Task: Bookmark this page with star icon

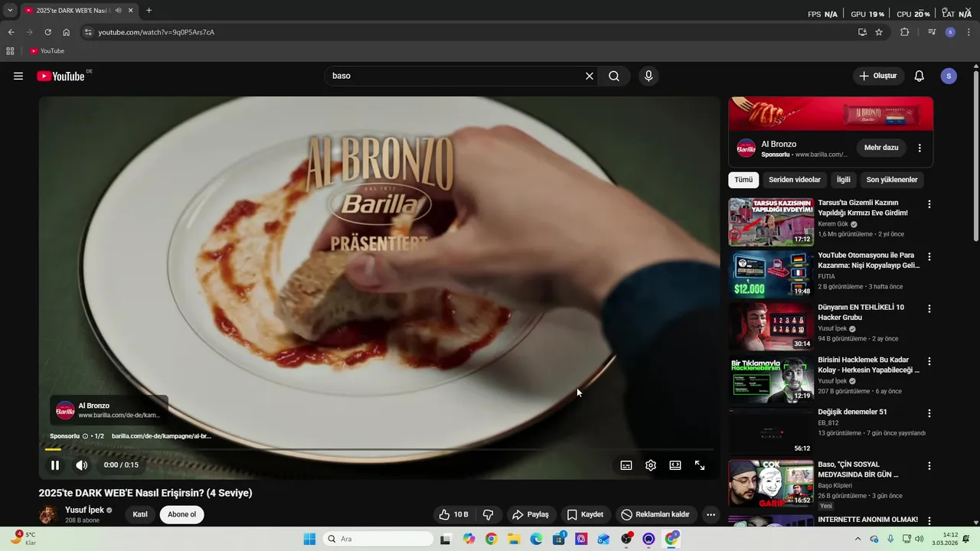Action: click(x=879, y=32)
